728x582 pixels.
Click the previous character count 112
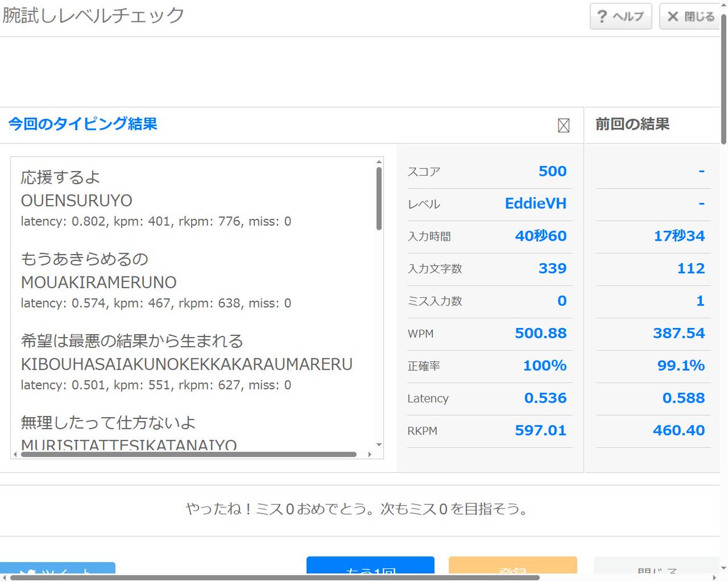(691, 269)
